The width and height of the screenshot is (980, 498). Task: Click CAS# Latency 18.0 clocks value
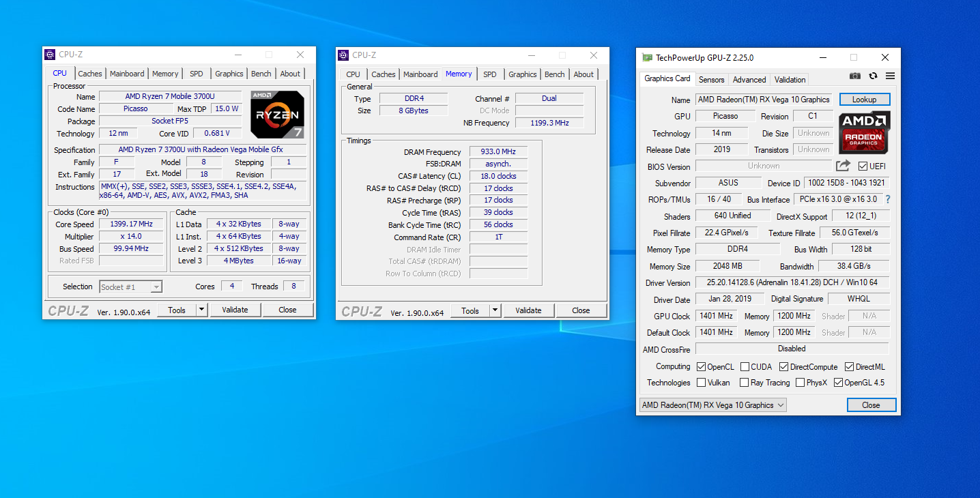498,176
